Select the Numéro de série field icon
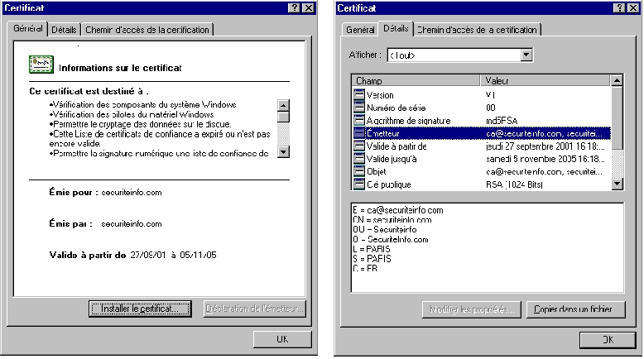Screen dimensions: 644x359 (358, 108)
